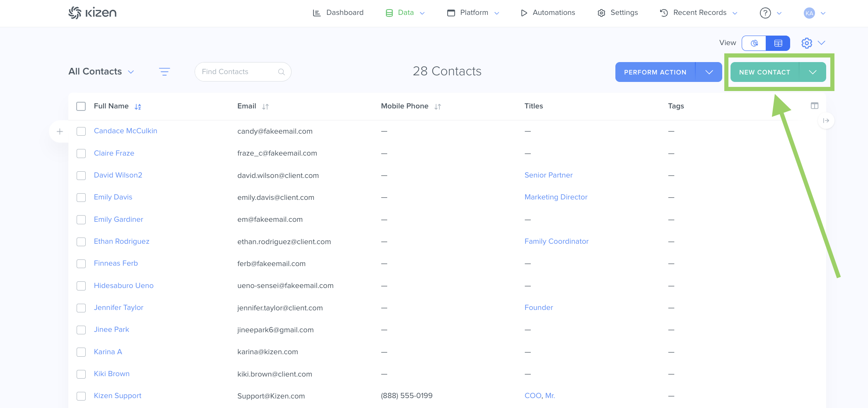The width and height of the screenshot is (868, 408).
Task: Expand chevron beside page gear
Action: point(822,43)
